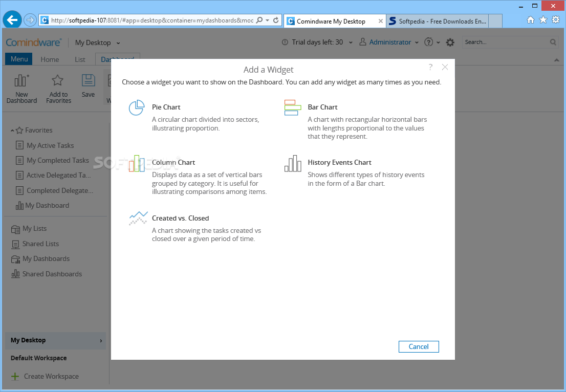This screenshot has width=566, height=392.
Task: Open the Administrator user menu
Action: (x=390, y=42)
